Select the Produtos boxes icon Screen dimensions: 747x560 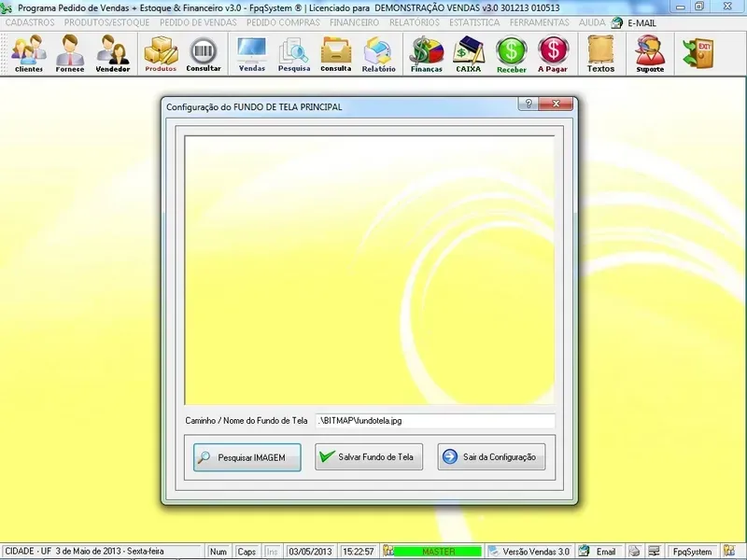pyautogui.click(x=161, y=53)
